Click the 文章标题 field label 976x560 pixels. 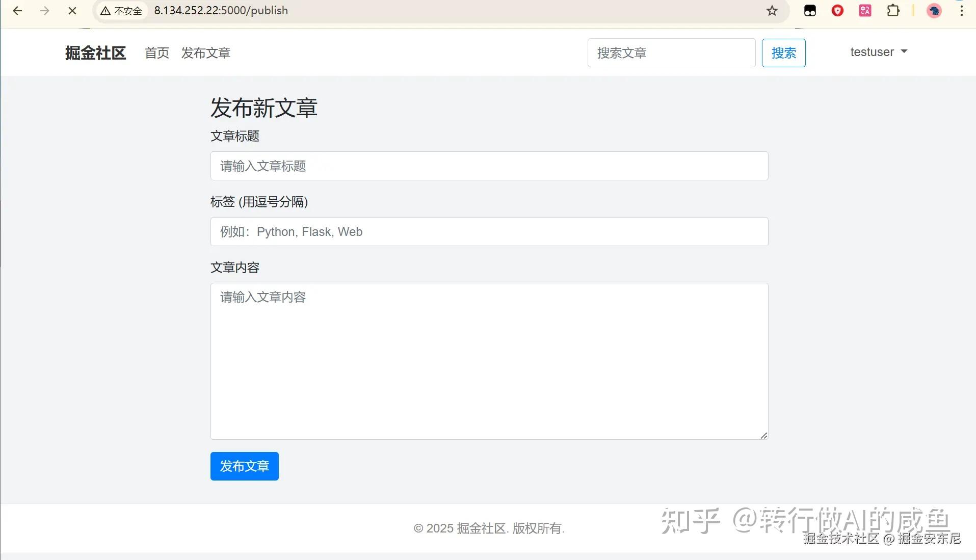click(235, 136)
